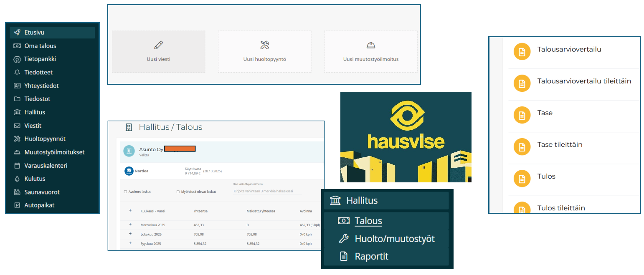Open Talous under the Hallitus menu
The width and height of the screenshot is (644, 275).
point(368,221)
